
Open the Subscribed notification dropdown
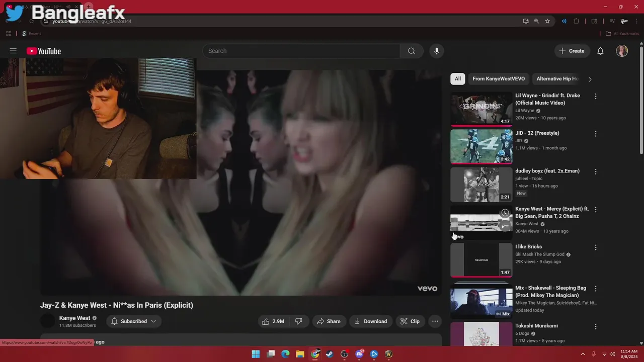(133, 321)
